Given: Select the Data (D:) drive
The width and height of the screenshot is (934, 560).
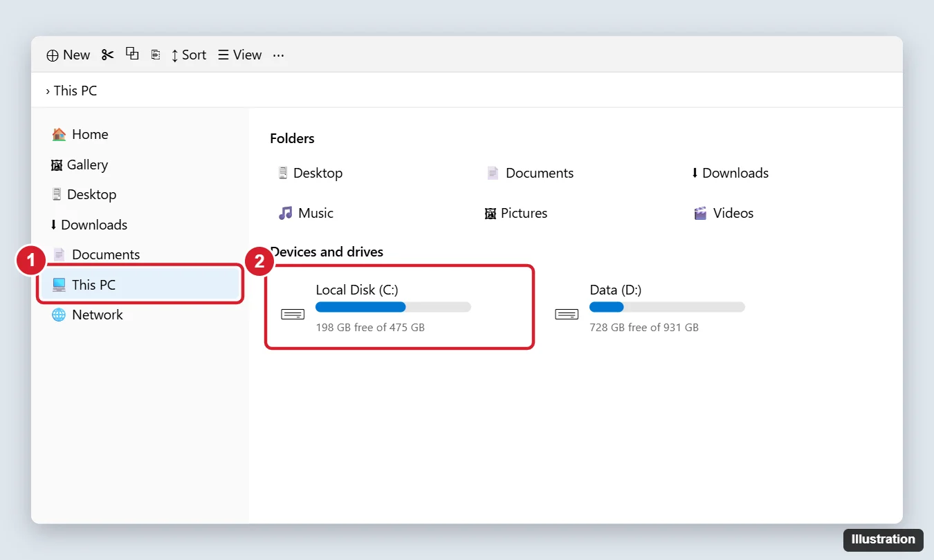Looking at the screenshot, I should [x=673, y=307].
